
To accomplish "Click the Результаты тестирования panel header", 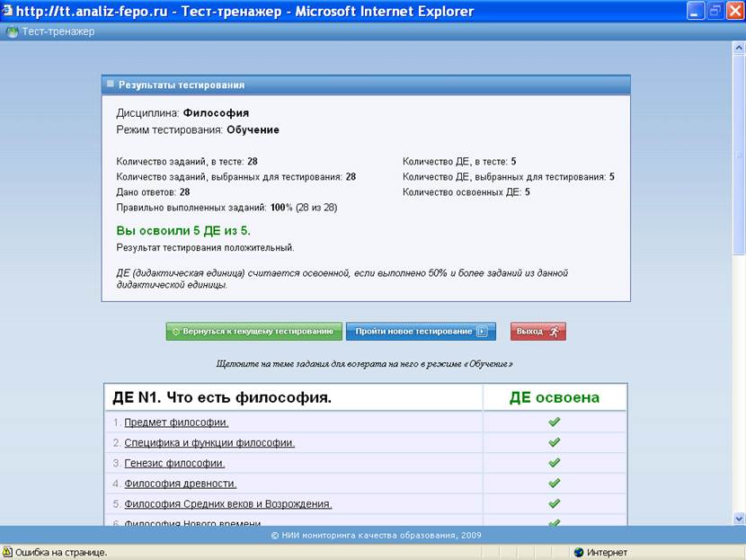I will click(366, 84).
